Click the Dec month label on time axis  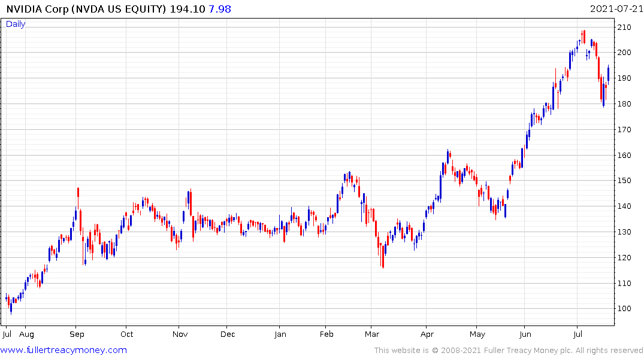click(228, 334)
